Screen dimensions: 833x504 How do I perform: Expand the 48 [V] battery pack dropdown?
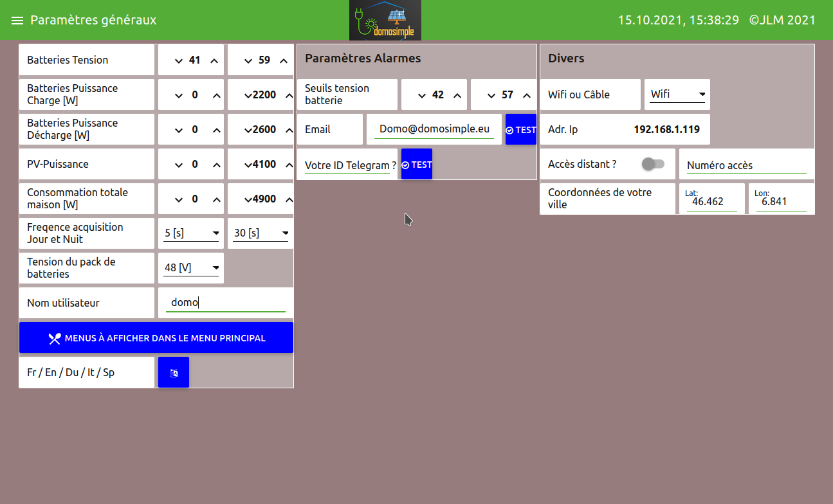tap(191, 268)
